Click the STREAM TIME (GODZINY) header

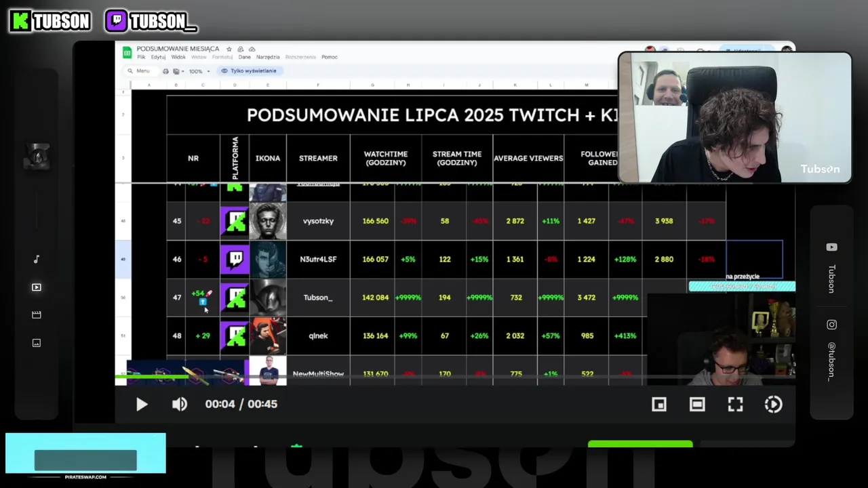[457, 158]
